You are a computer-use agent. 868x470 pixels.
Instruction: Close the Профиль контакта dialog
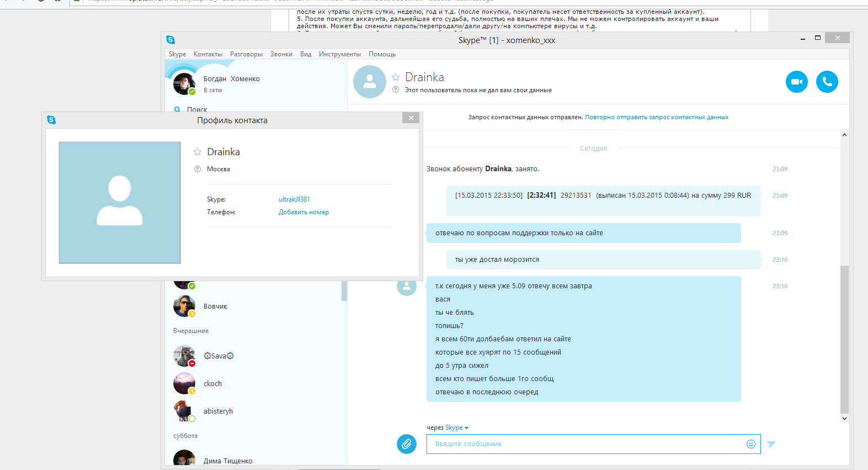click(411, 118)
